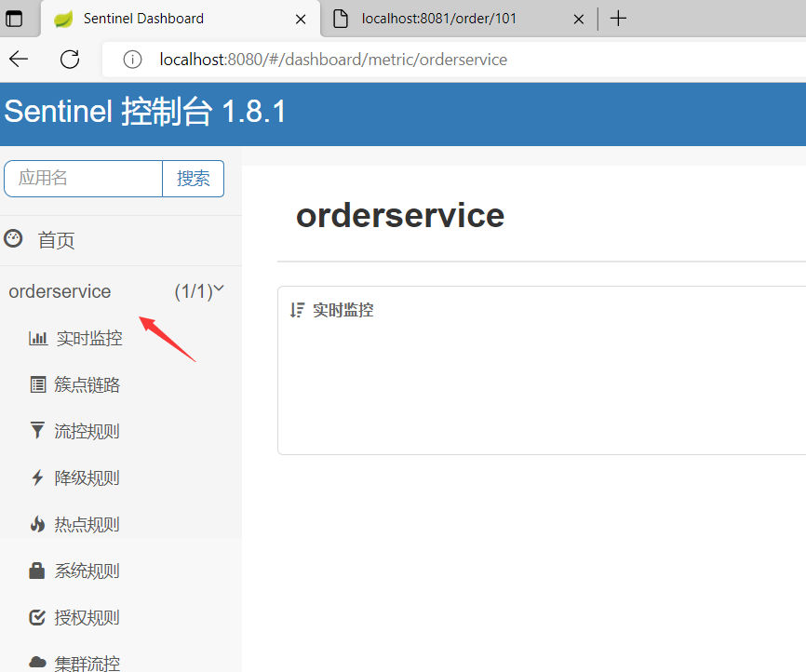Image resolution: width=806 pixels, height=672 pixels.
Task: Close the Sentinel Dashboard tab
Action: 301,20
